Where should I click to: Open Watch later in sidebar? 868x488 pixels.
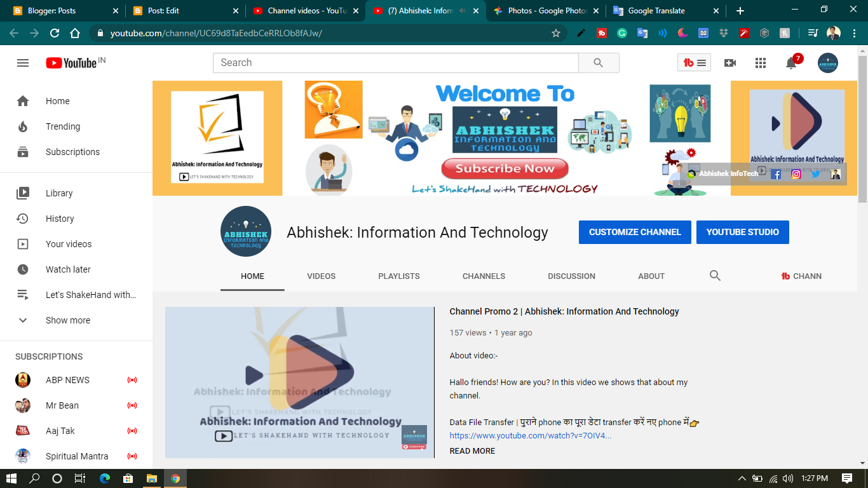click(x=76, y=269)
